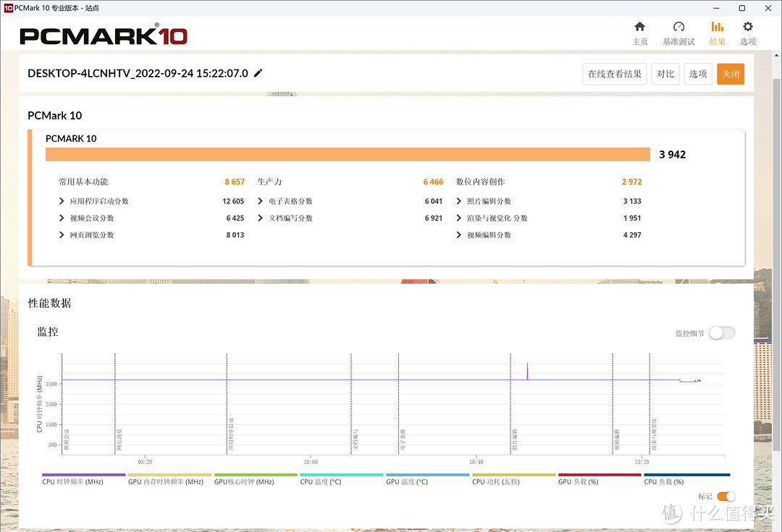Click the vertical scrollbar thumb
The height and width of the screenshot is (532, 782).
point(776,264)
